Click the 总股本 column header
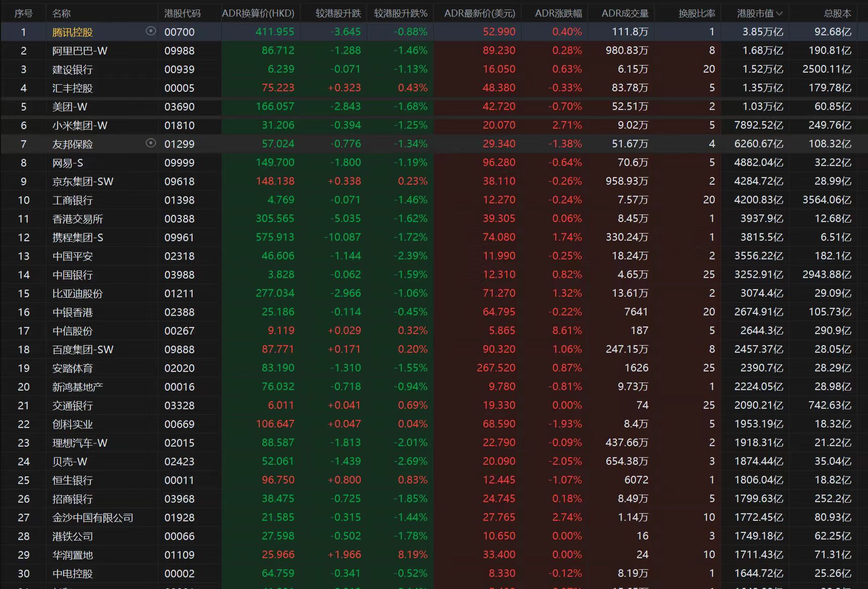868x589 pixels. coord(838,14)
